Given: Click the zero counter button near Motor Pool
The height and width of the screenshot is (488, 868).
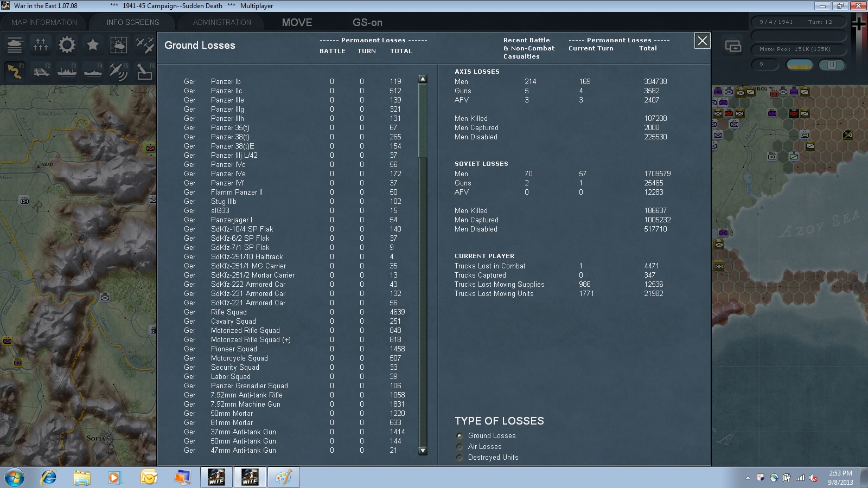Looking at the screenshot, I should click(832, 65).
